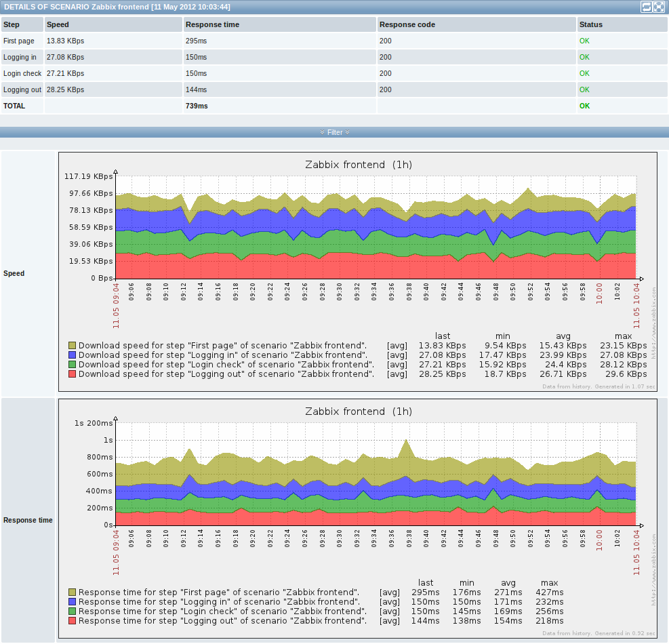Click the Response time graph title 'Zabbix frontend (1h)'
Viewport: 669px width, 644px height.
pos(359,411)
